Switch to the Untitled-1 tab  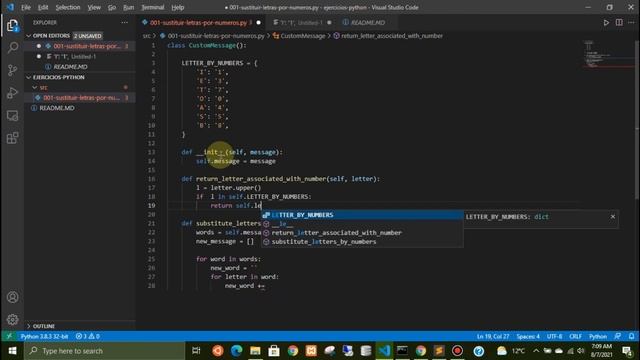(x=301, y=22)
